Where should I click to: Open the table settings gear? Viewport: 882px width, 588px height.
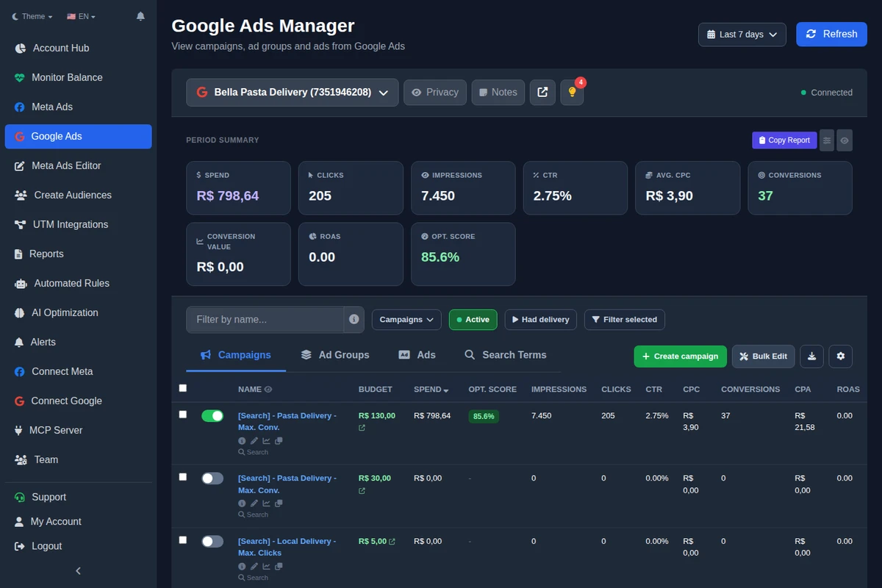point(841,356)
